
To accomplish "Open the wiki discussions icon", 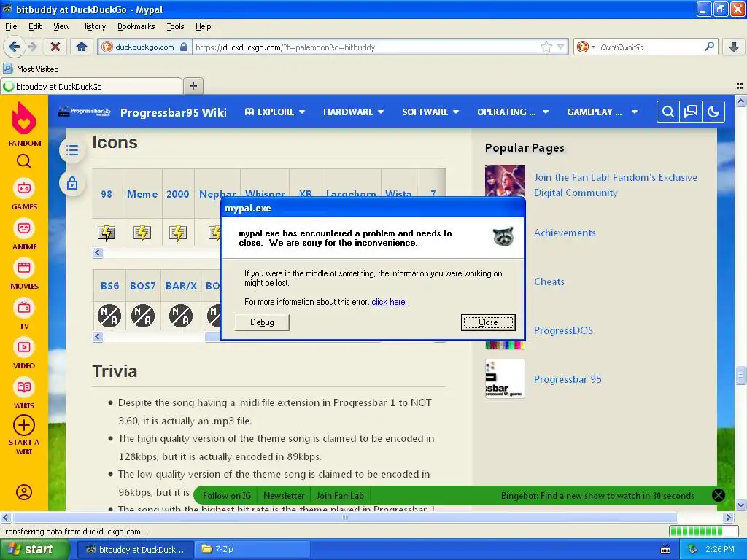I will (691, 112).
